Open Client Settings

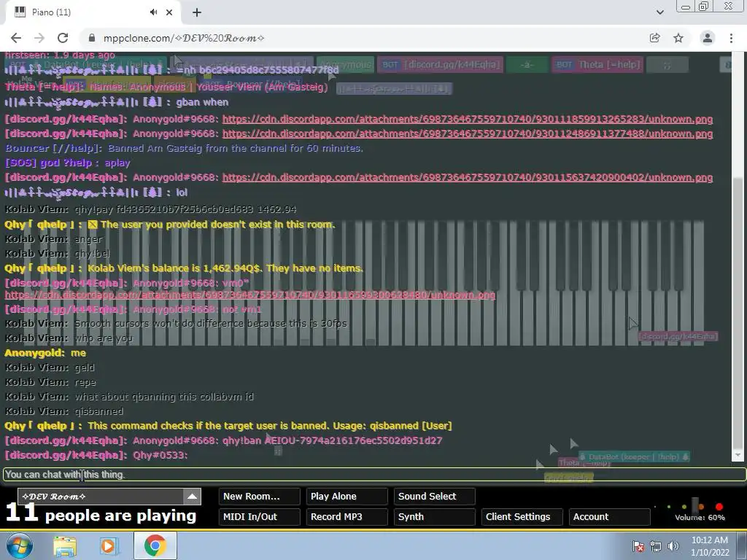click(522, 517)
